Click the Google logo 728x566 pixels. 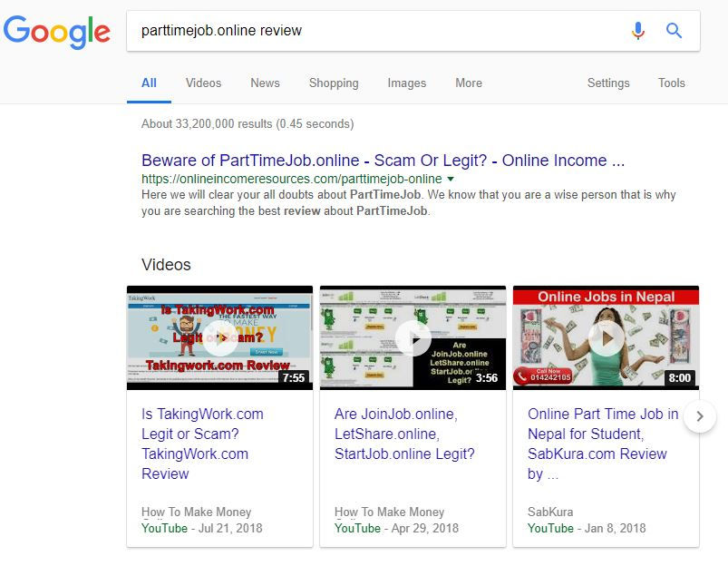pos(56,32)
